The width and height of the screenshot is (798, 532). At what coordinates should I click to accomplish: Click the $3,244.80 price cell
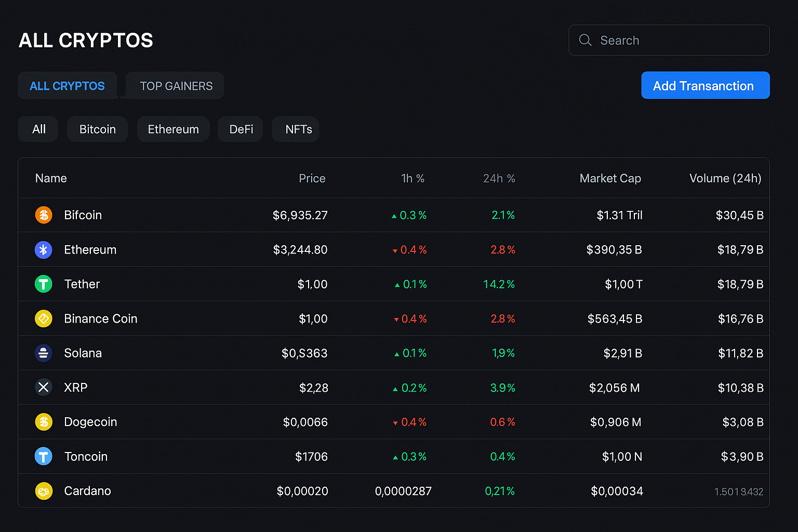pyautogui.click(x=300, y=249)
